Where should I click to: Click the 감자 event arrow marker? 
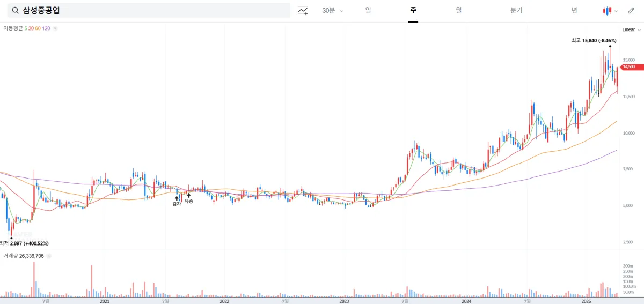tap(177, 198)
